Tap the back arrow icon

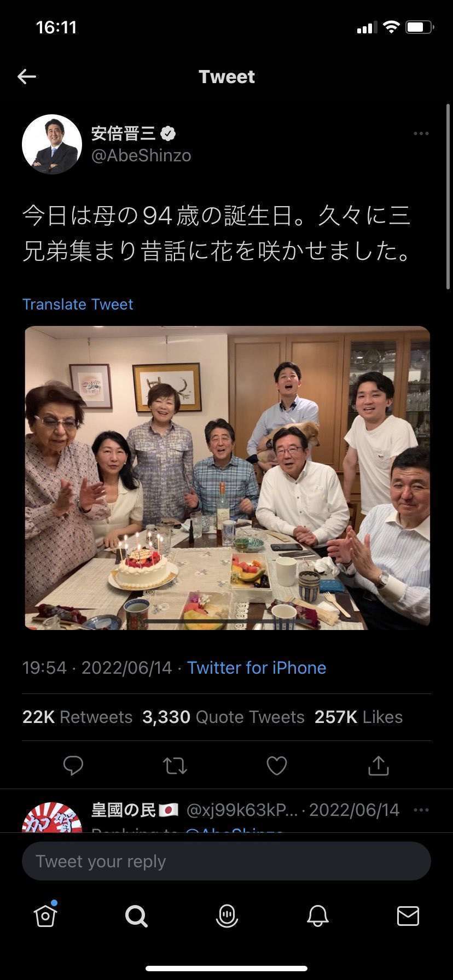click(x=26, y=77)
